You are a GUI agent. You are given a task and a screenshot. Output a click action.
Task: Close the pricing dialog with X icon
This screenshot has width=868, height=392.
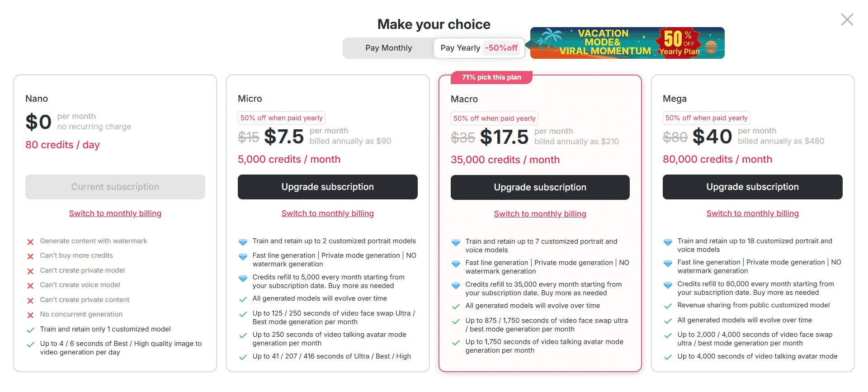pyautogui.click(x=847, y=19)
